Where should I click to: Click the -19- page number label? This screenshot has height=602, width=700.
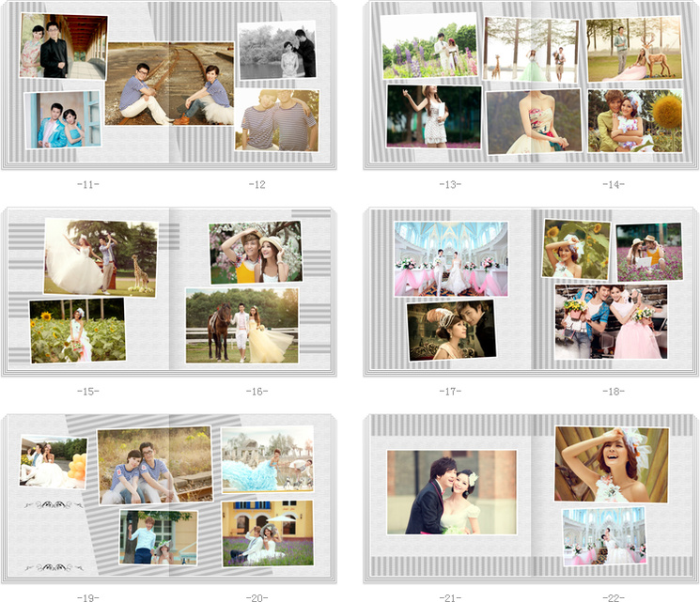(x=87, y=596)
